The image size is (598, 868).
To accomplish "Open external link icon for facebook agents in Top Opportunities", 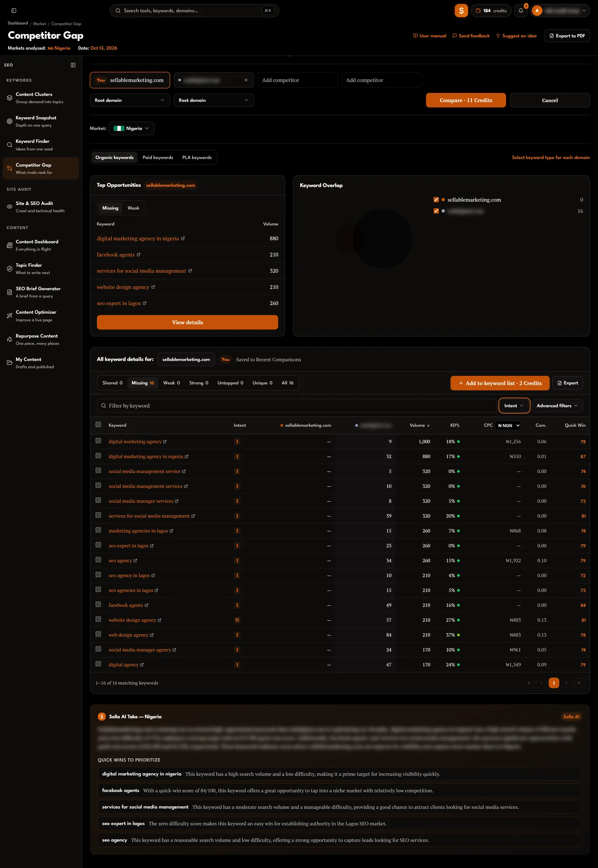I will click(139, 255).
